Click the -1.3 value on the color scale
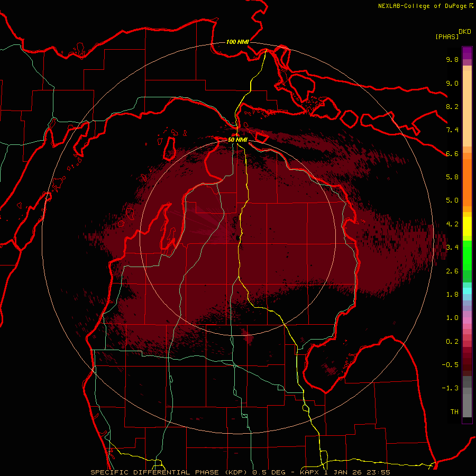Image resolution: width=476 pixels, height=476 pixels. tap(450, 388)
